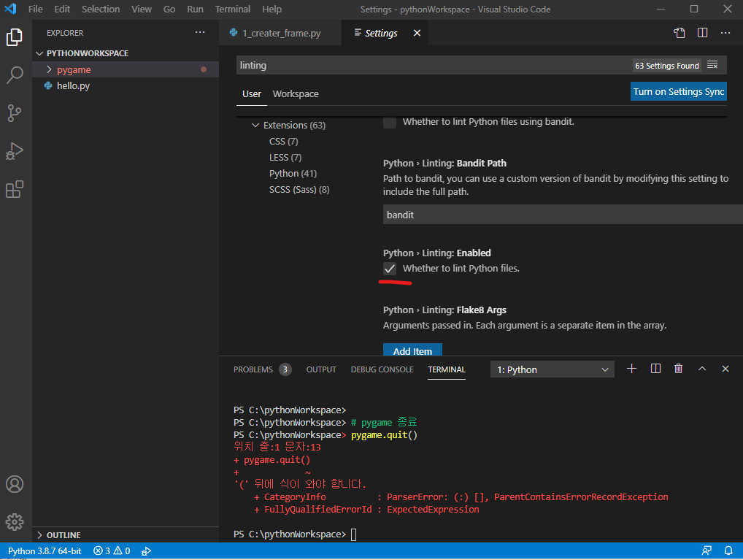Maximize the panel with up chevron
This screenshot has height=560, width=743.
pos(702,369)
